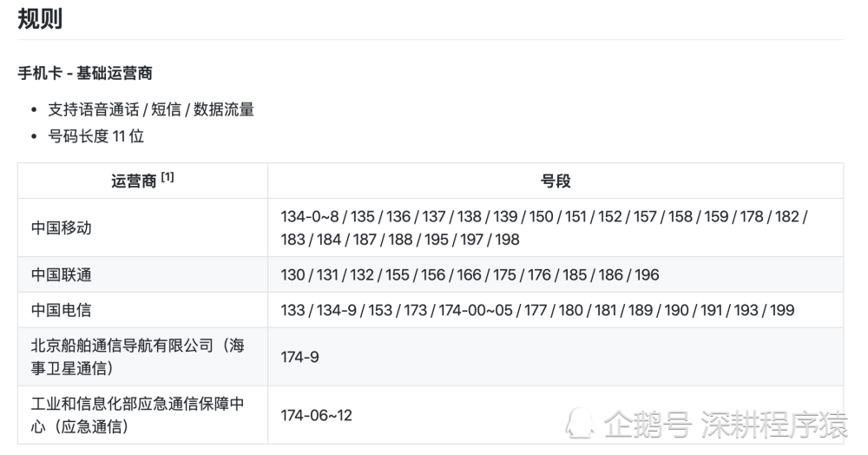The height and width of the screenshot is (455, 868).
Task: Click the 174-9 number segment cell
Action: (x=299, y=357)
